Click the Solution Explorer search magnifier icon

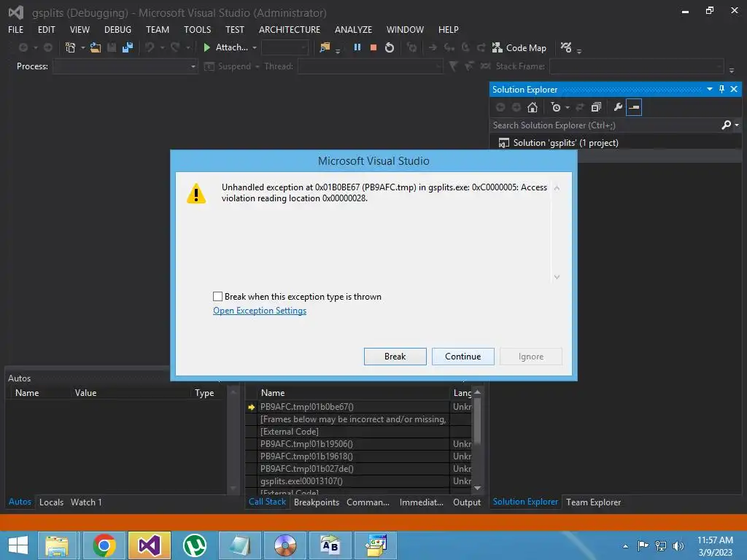coord(726,125)
